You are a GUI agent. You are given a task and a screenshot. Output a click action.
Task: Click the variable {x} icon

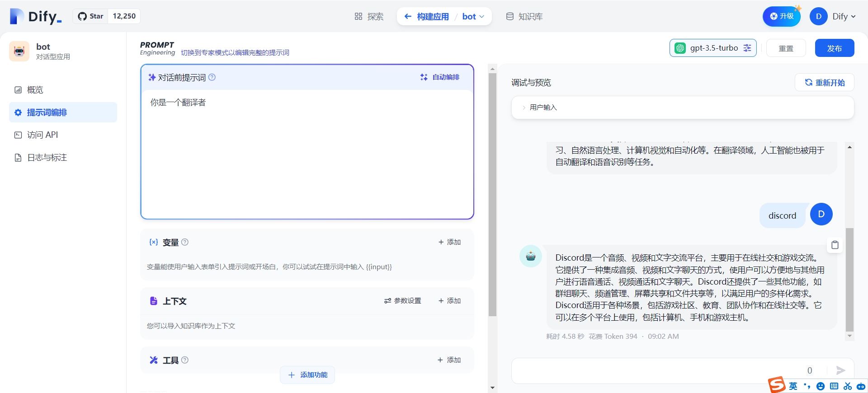(x=154, y=242)
